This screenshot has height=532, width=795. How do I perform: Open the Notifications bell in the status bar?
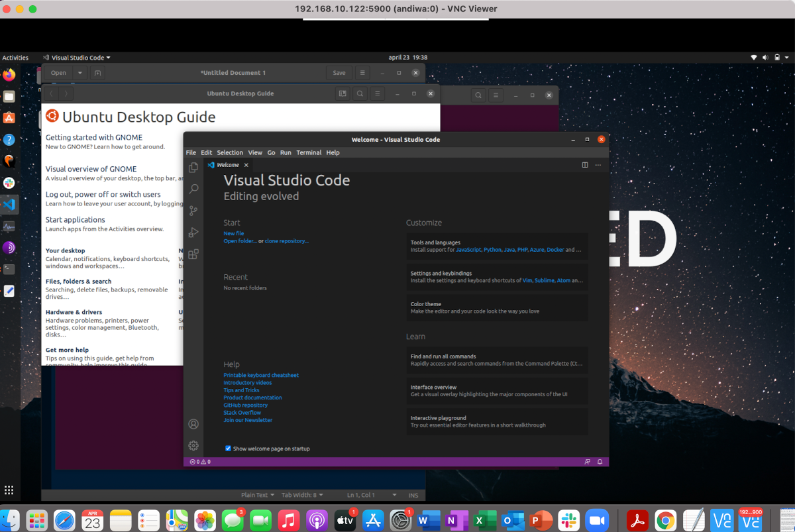click(x=600, y=462)
